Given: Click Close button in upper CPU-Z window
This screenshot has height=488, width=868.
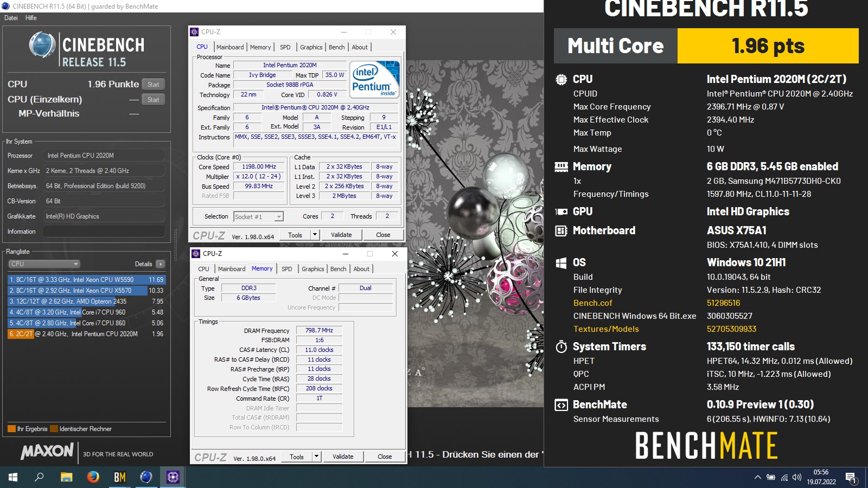Looking at the screenshot, I should coord(383,235).
